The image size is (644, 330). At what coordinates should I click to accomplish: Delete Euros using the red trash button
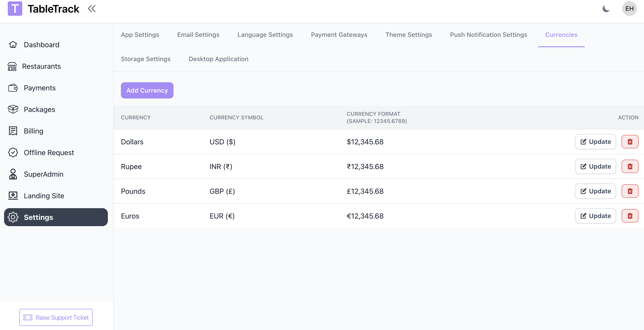tap(629, 216)
